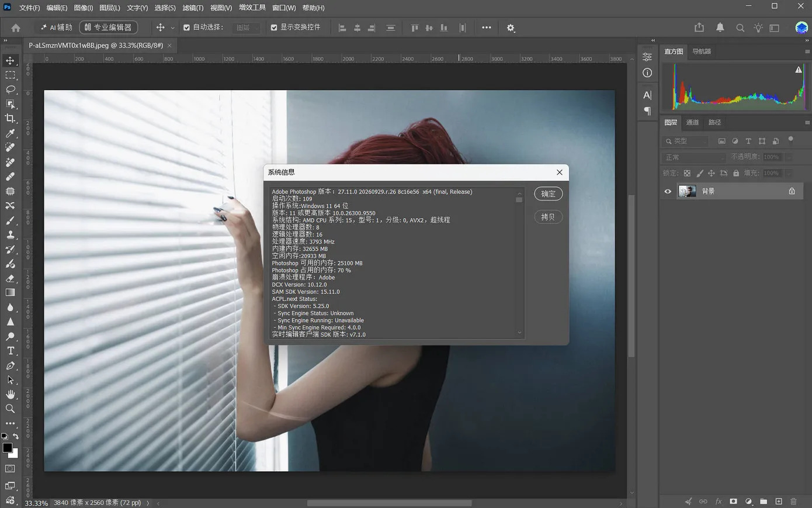This screenshot has width=812, height=508.
Task: Toggle lock all padlock icon
Action: pos(736,173)
